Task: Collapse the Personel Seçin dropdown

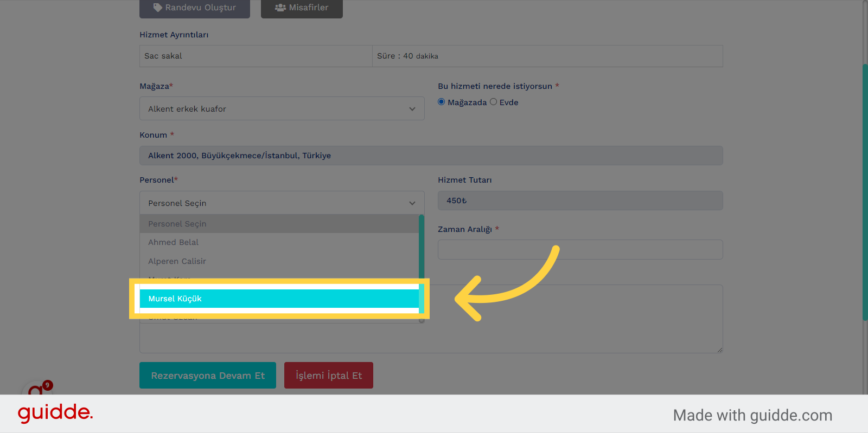Action: click(x=282, y=203)
